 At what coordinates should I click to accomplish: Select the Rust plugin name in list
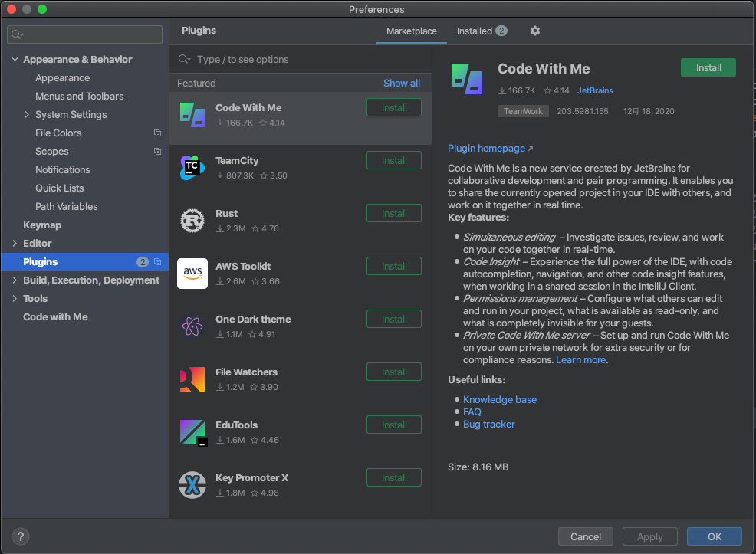(x=227, y=214)
